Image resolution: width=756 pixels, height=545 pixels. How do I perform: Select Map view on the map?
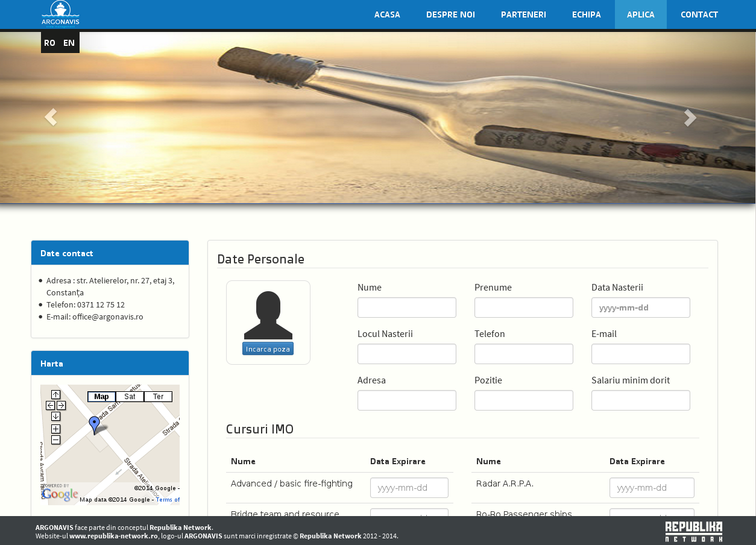pos(101,397)
